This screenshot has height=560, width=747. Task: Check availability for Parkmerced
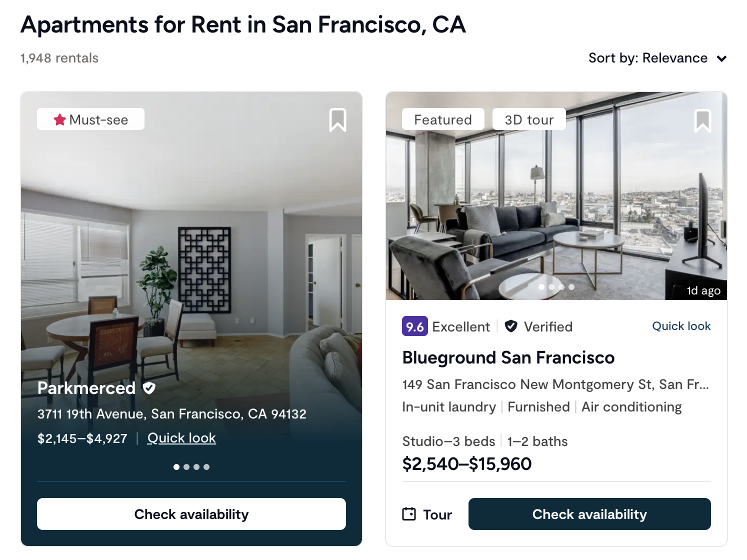click(191, 514)
